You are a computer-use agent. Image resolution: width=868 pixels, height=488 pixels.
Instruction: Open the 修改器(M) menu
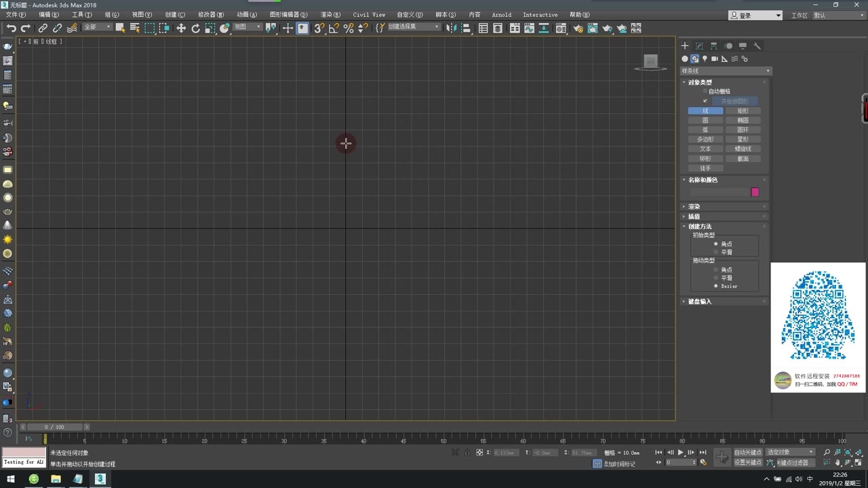point(211,15)
